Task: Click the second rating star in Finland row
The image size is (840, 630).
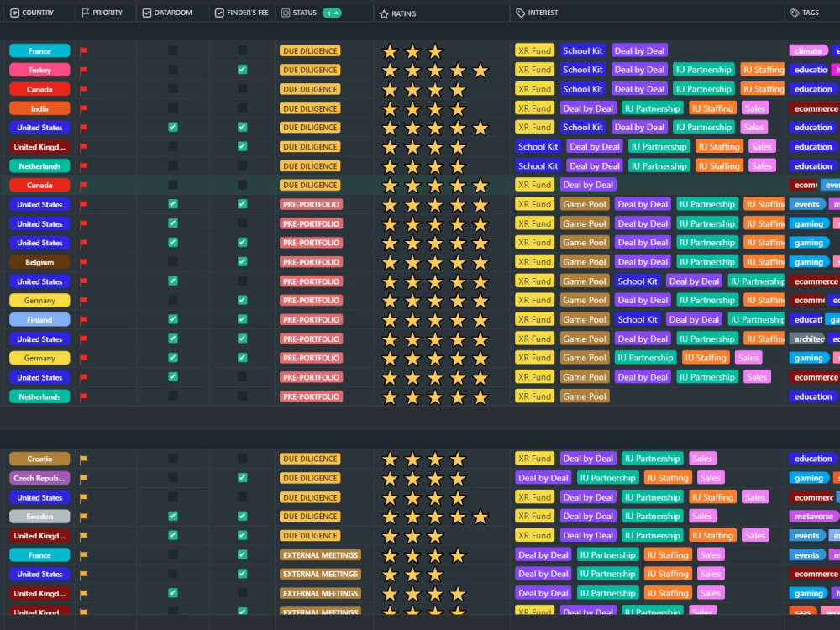Action: pos(412,320)
